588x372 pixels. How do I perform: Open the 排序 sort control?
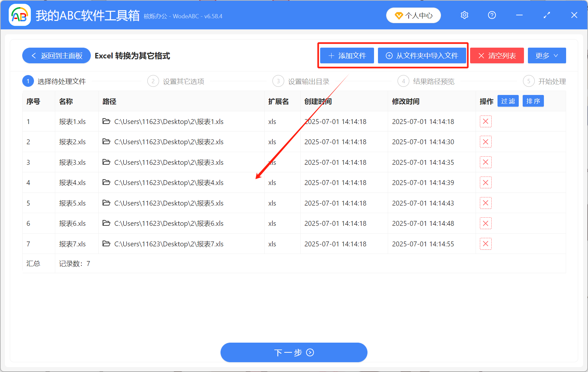point(533,101)
